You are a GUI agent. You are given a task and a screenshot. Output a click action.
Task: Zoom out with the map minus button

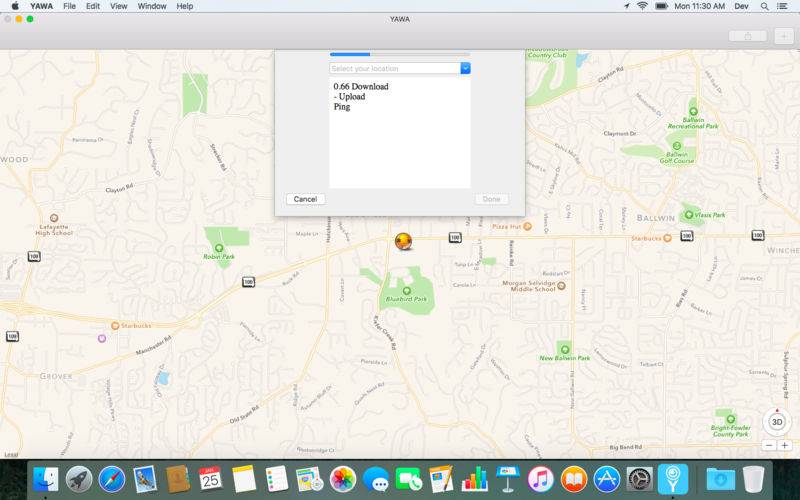coord(769,445)
